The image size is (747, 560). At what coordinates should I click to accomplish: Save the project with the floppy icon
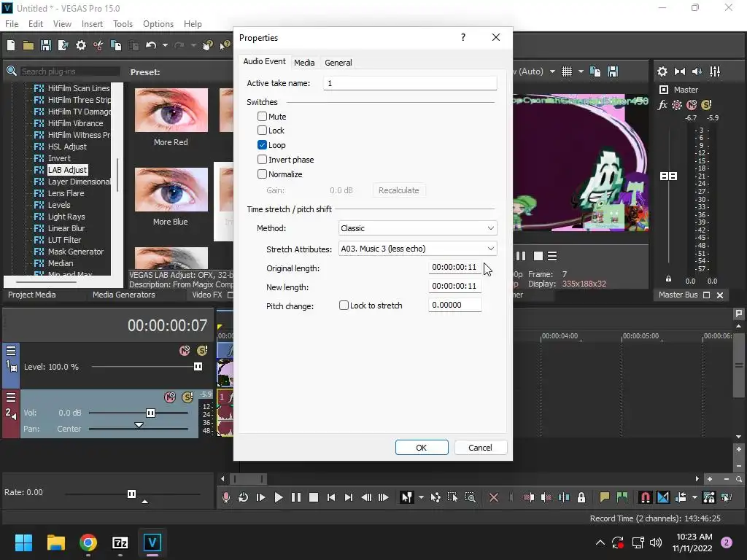point(46,45)
